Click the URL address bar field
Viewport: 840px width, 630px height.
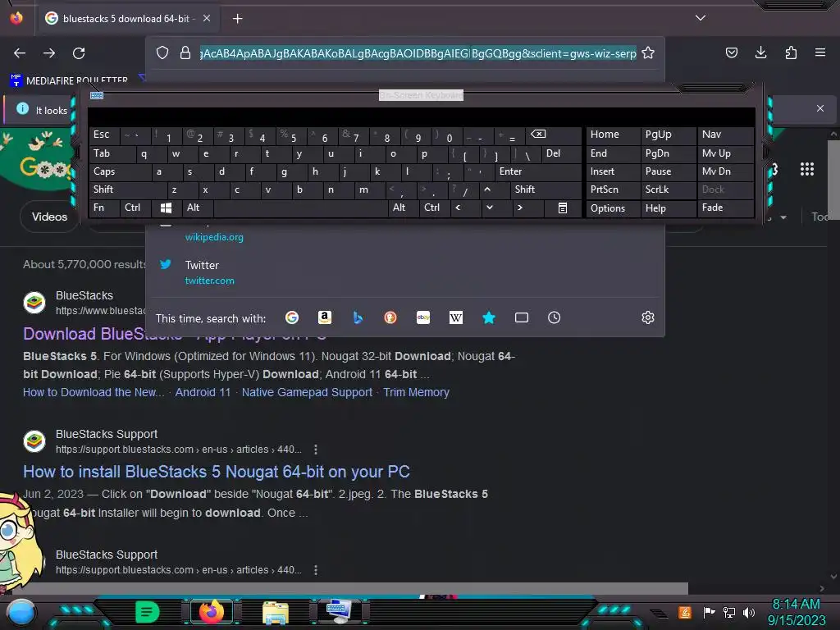(418, 53)
